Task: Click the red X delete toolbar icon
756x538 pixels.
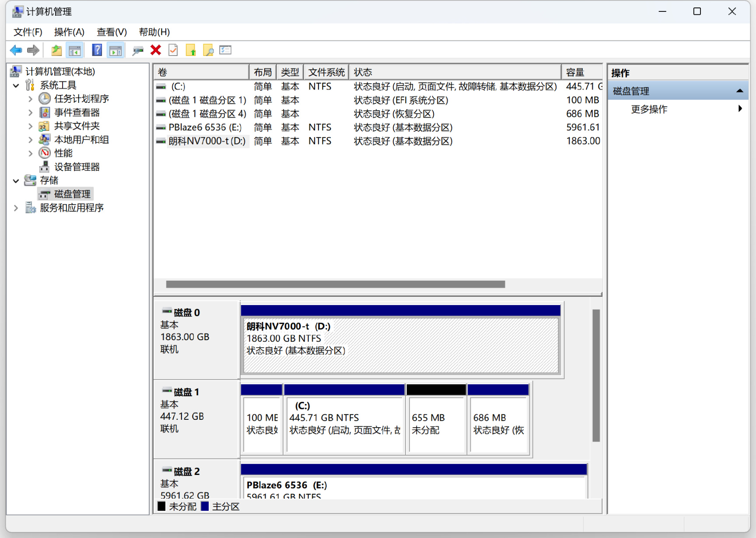Action: click(x=156, y=50)
